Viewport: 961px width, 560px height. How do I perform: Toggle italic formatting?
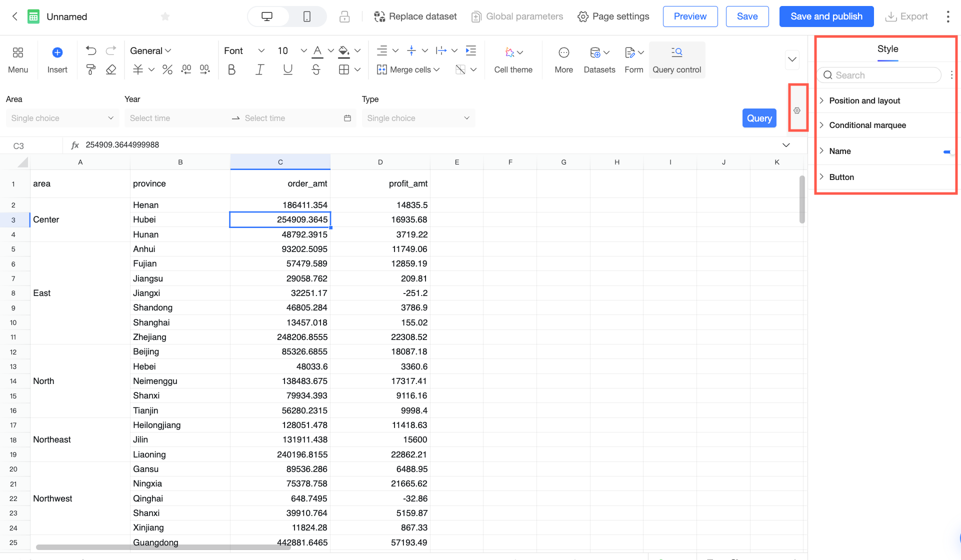coord(259,69)
